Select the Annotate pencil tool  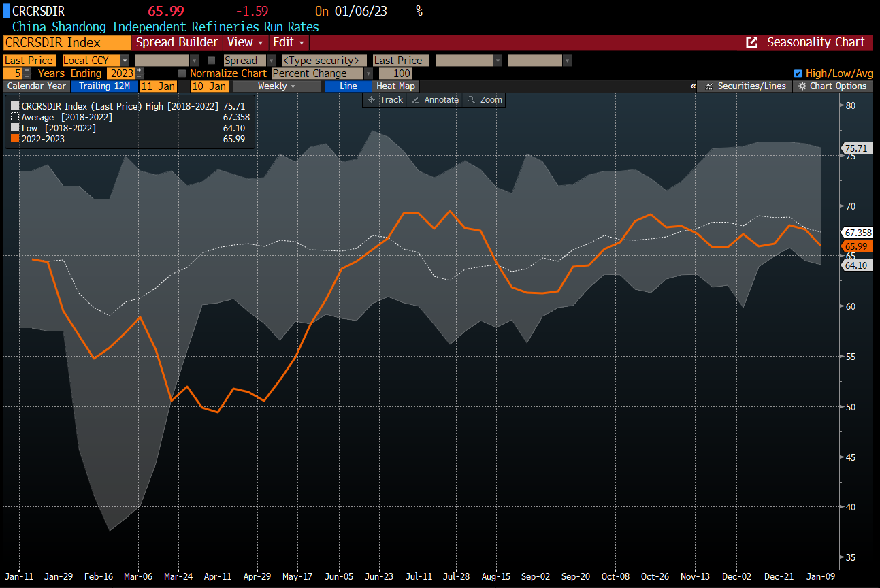point(435,100)
